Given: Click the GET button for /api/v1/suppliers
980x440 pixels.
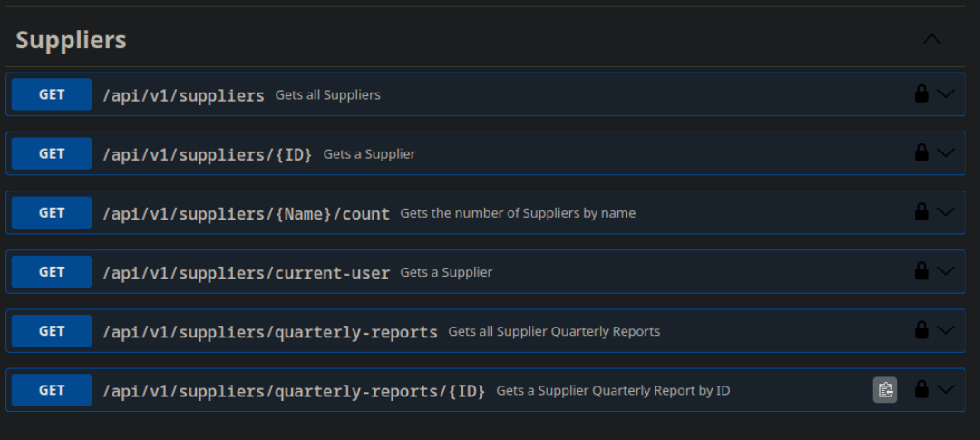Looking at the screenshot, I should (52, 94).
